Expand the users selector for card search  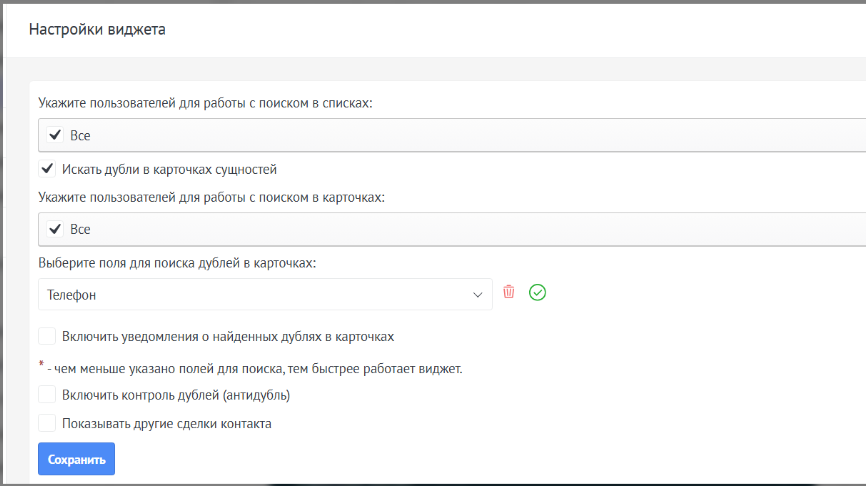click(x=450, y=229)
